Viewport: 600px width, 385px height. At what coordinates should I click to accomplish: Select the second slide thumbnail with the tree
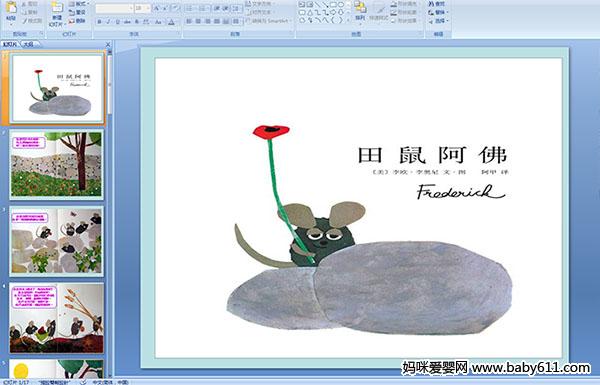tap(57, 165)
